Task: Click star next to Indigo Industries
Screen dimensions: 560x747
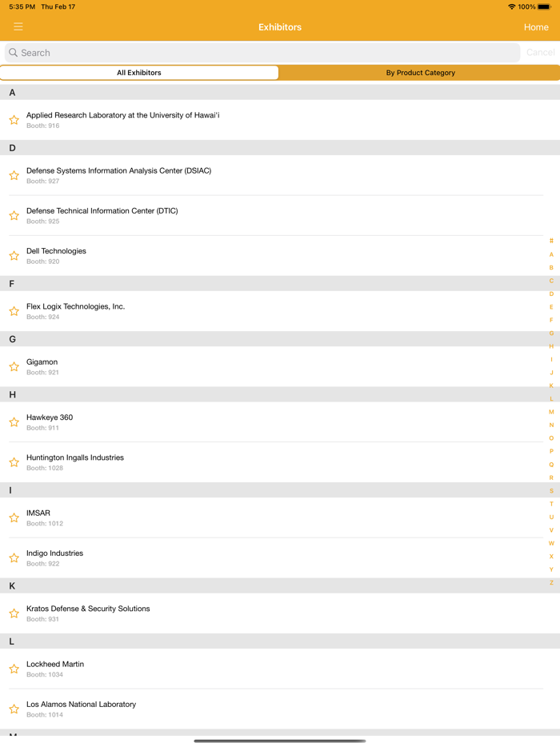Action: coord(14,558)
